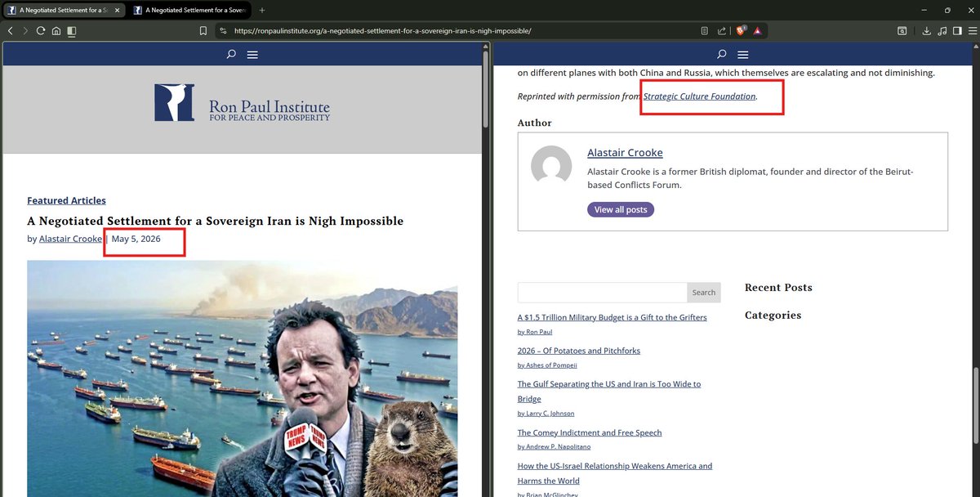Open reader mode icon in address bar
980x497 pixels.
point(705,31)
